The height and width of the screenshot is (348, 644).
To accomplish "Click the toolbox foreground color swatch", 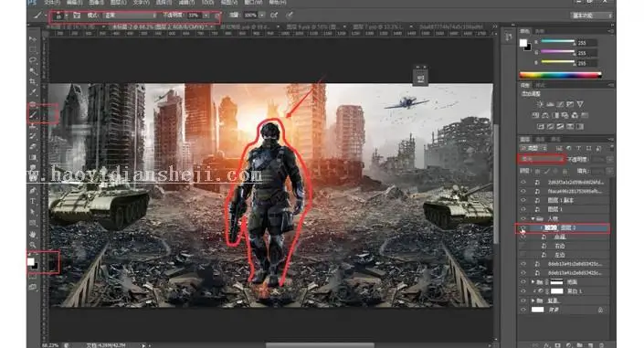I will point(31,262).
